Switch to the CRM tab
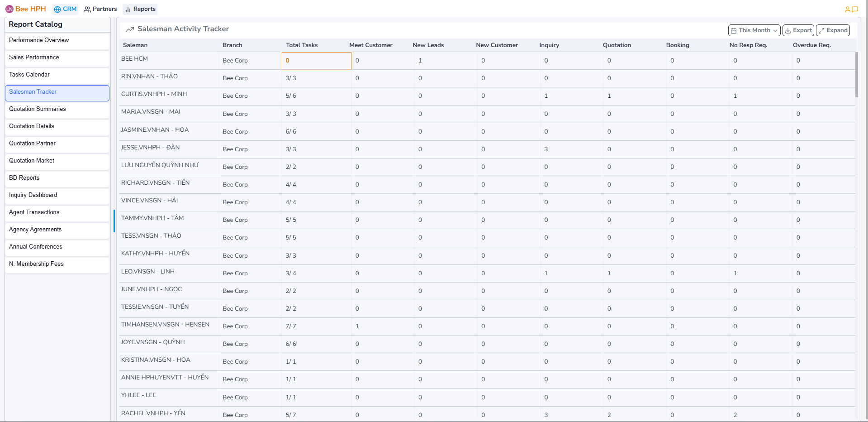Viewport: 868px width, 422px height. 65,9
